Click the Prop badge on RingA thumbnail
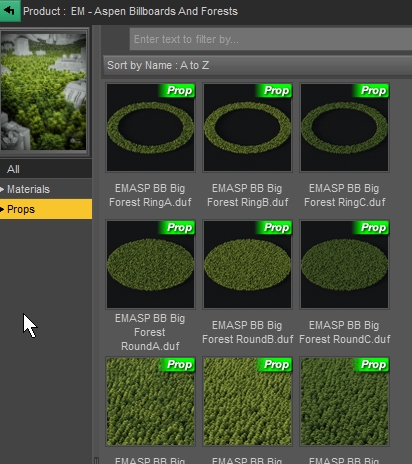Screen dimensions: 412x464 pyautogui.click(x=177, y=91)
